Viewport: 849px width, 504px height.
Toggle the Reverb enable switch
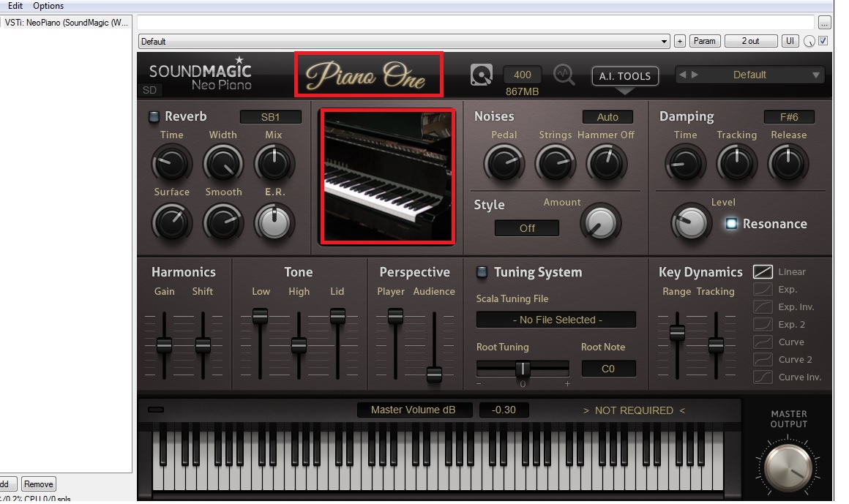[154, 116]
